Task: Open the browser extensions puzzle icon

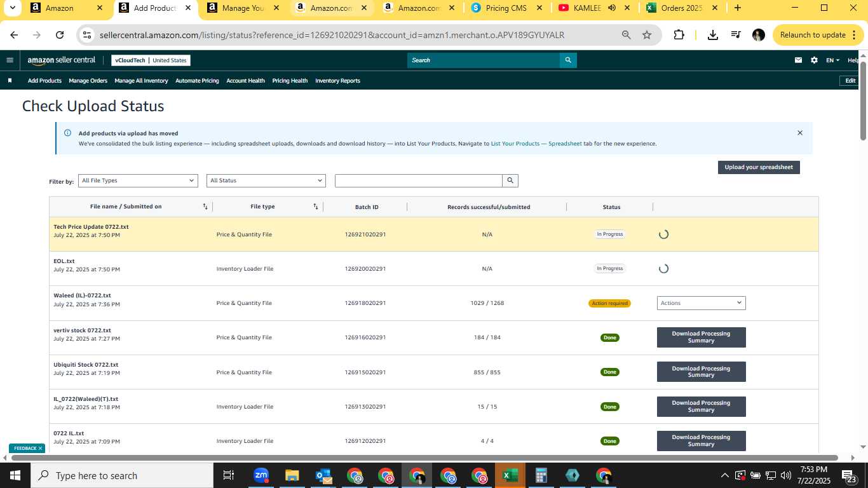Action: coord(679,35)
